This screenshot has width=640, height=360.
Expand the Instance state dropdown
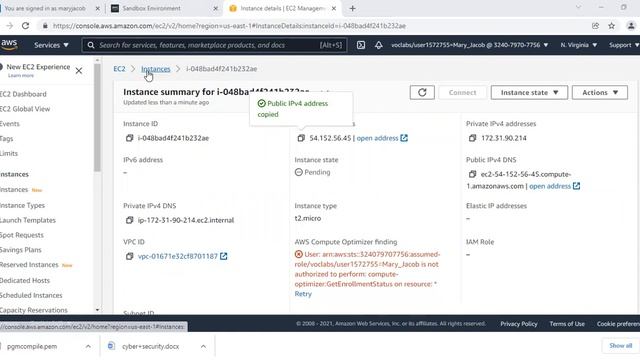coord(529,93)
